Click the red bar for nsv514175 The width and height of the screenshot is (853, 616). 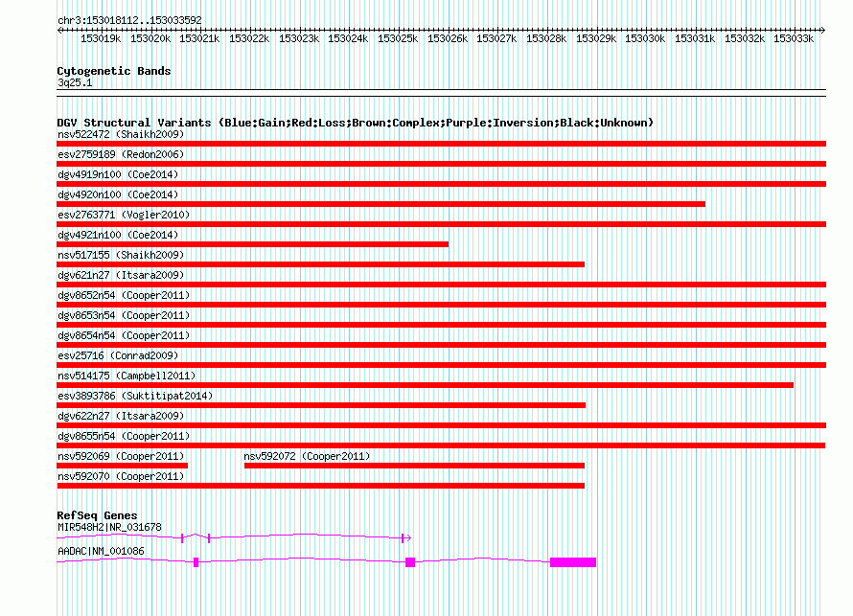425,385
